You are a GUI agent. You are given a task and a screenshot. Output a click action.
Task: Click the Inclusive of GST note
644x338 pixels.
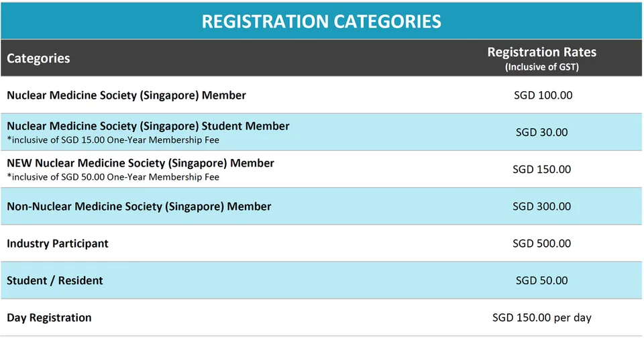coord(542,67)
